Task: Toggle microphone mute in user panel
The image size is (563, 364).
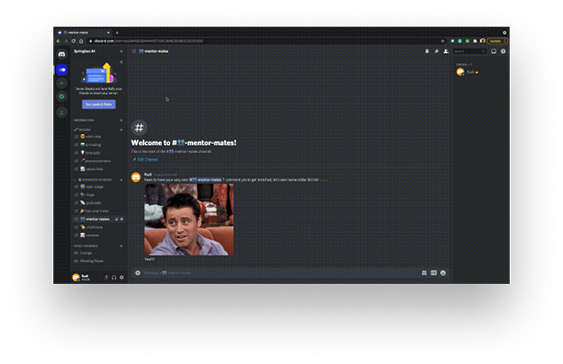Action: 106,277
